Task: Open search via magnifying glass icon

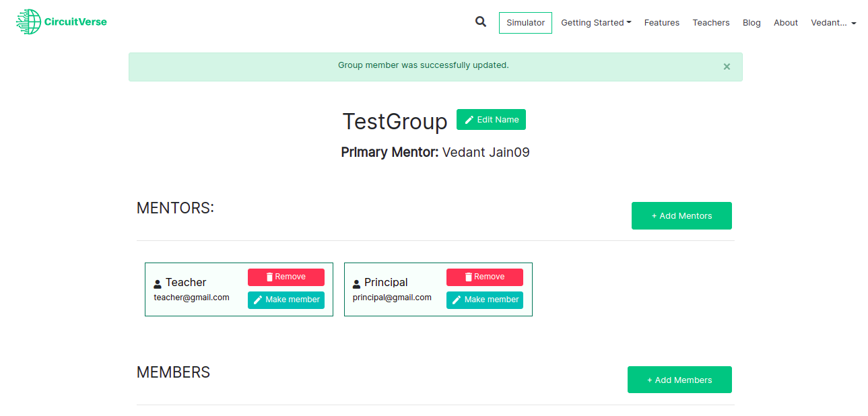Action: click(481, 22)
